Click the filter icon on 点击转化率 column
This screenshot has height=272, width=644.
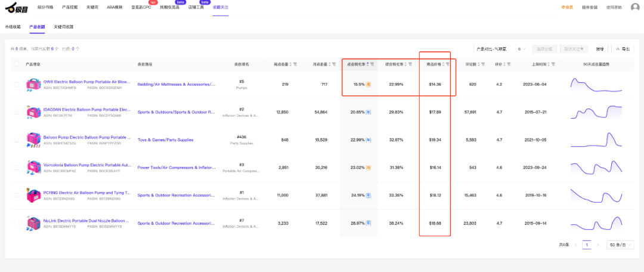pyautogui.click(x=373, y=64)
